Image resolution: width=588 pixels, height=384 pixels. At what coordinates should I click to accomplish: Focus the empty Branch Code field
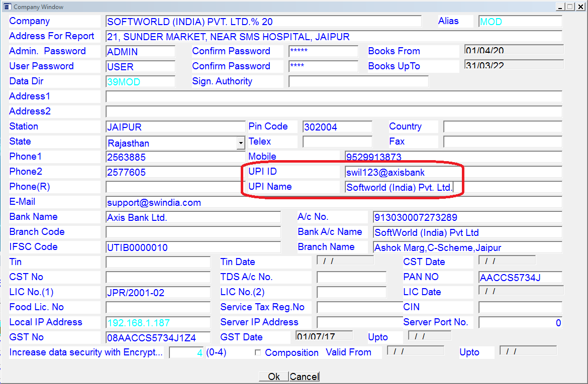coord(193,232)
